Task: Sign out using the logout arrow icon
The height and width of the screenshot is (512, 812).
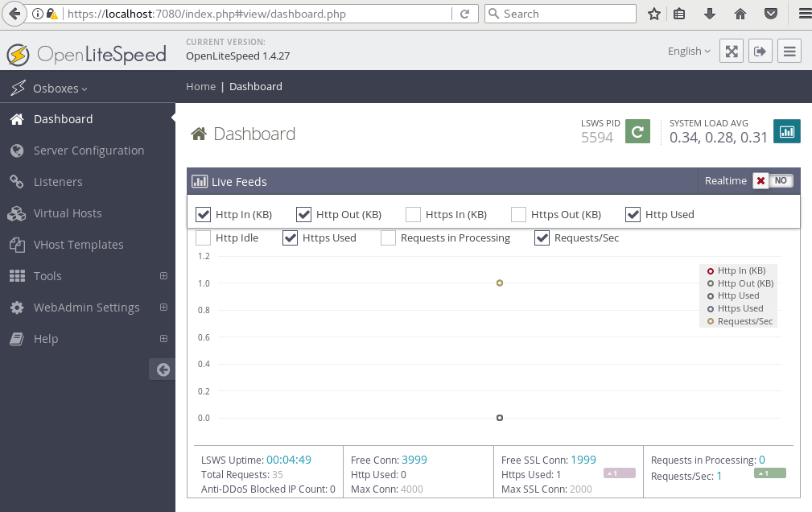Action: pyautogui.click(x=760, y=52)
